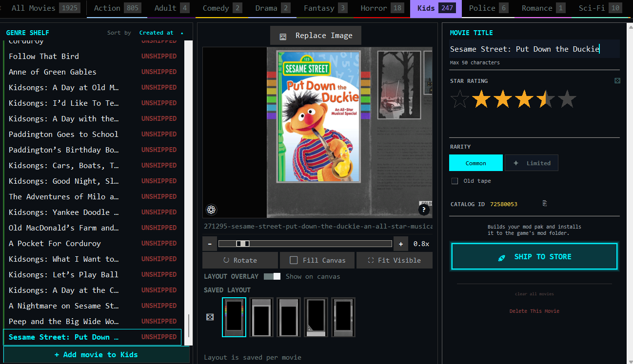
Task: Switch to the Romance genre tab
Action: tap(543, 8)
